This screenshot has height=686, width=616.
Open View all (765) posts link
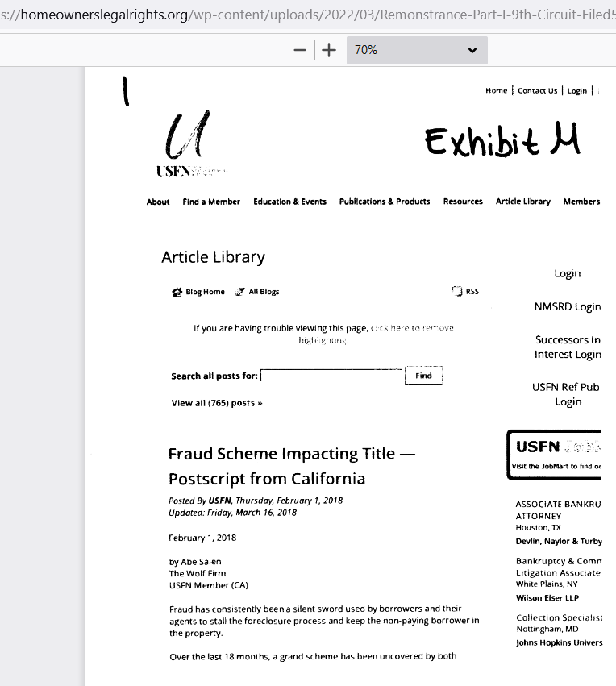217,403
